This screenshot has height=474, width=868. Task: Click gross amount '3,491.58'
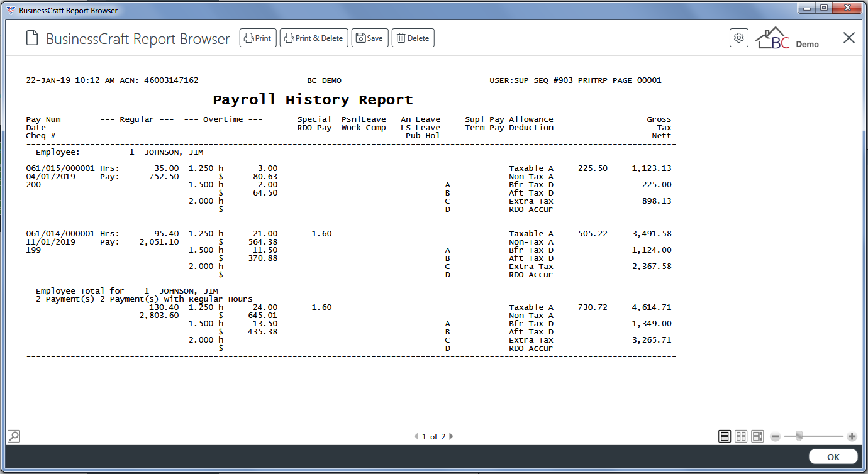coord(652,234)
